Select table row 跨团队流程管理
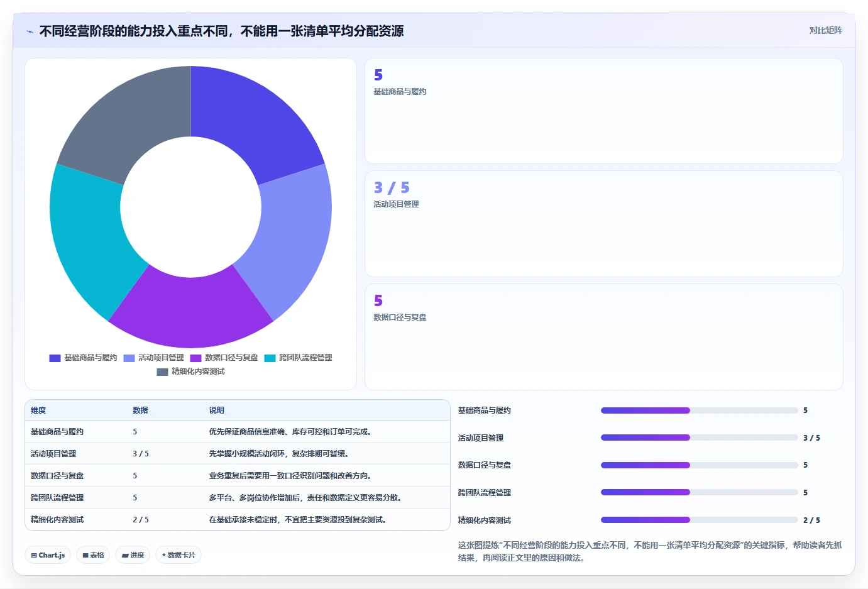 coord(238,498)
